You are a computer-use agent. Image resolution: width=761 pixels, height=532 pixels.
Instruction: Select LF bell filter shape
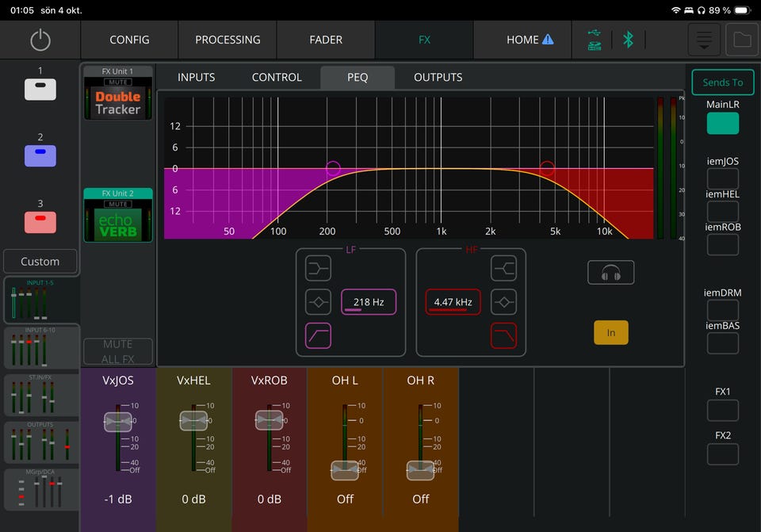click(x=319, y=302)
